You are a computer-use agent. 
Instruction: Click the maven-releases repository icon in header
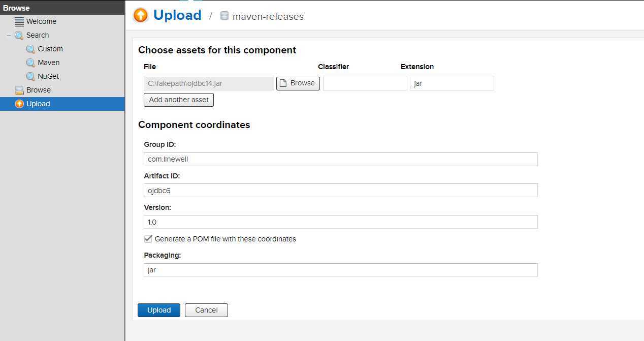tap(224, 16)
